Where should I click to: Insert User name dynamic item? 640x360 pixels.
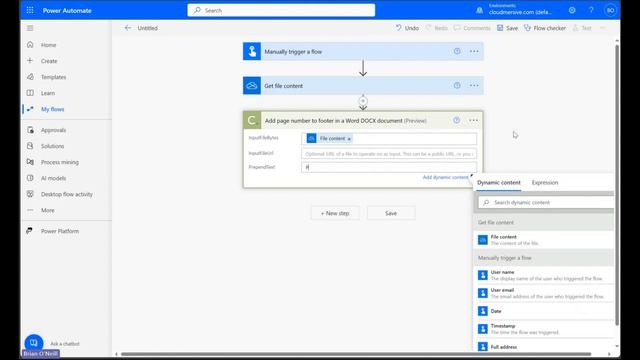coord(544,275)
